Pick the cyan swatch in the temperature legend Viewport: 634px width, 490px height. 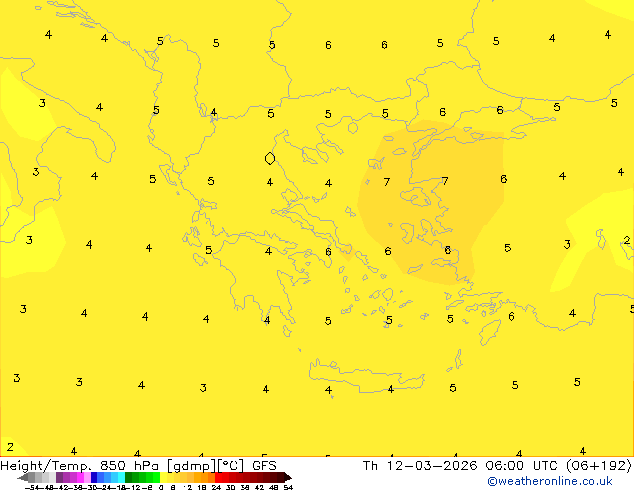point(121,477)
